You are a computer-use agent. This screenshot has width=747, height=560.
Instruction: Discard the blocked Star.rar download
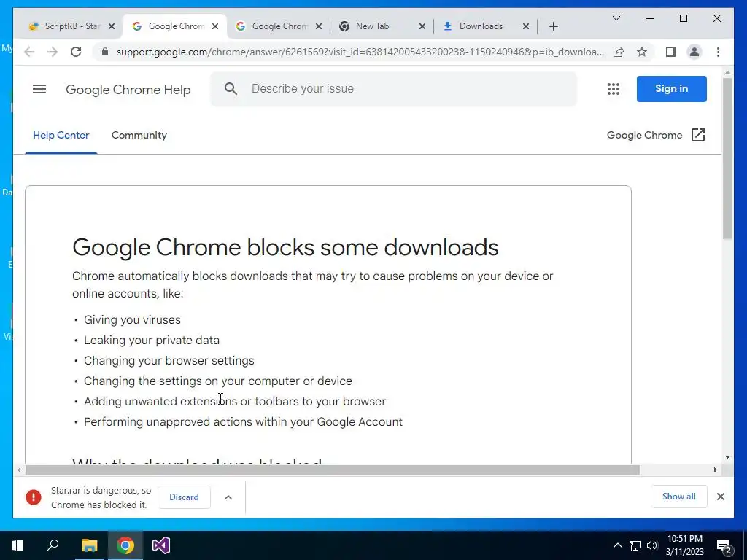pos(184,497)
